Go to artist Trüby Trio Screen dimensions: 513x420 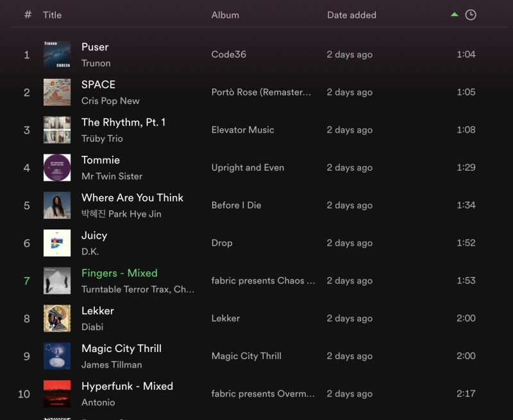[102, 139]
